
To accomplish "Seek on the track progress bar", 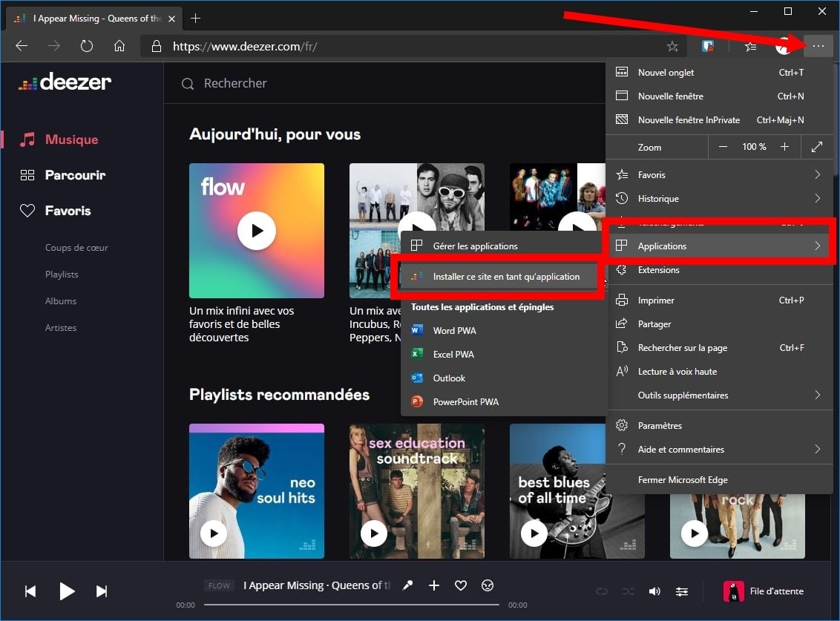I will tap(352, 605).
